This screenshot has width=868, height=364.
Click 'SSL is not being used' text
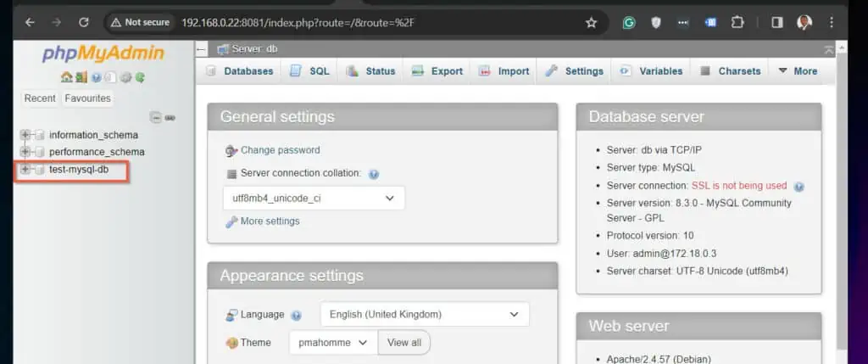point(739,186)
